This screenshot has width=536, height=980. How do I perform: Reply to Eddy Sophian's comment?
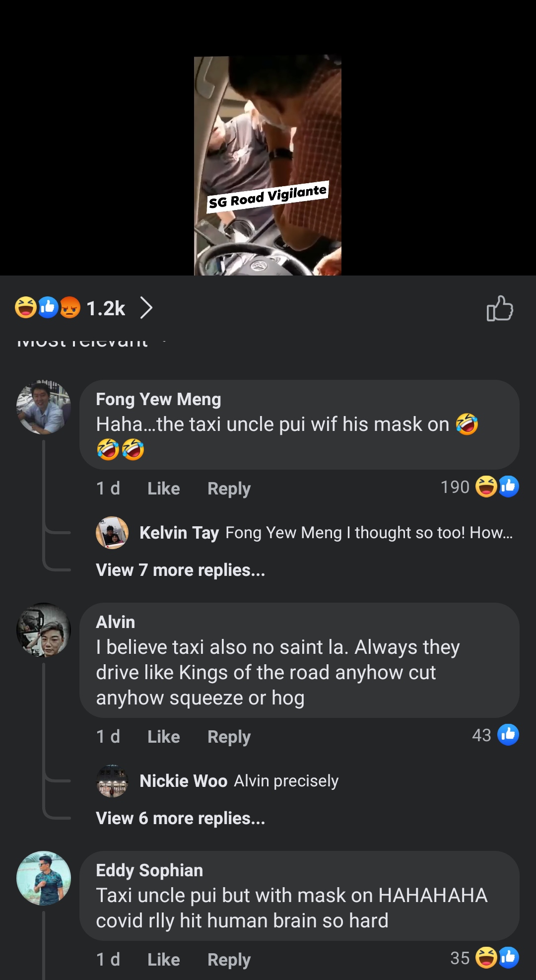pos(229,960)
